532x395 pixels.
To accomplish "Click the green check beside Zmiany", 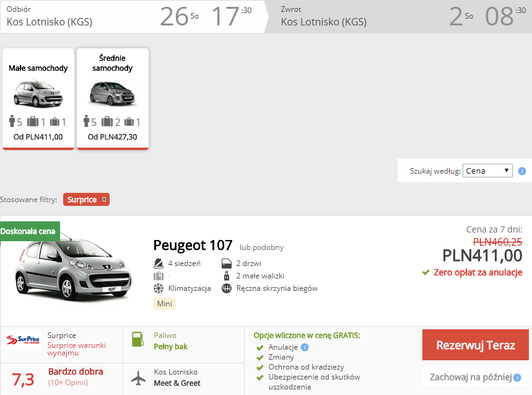I will [260, 358].
